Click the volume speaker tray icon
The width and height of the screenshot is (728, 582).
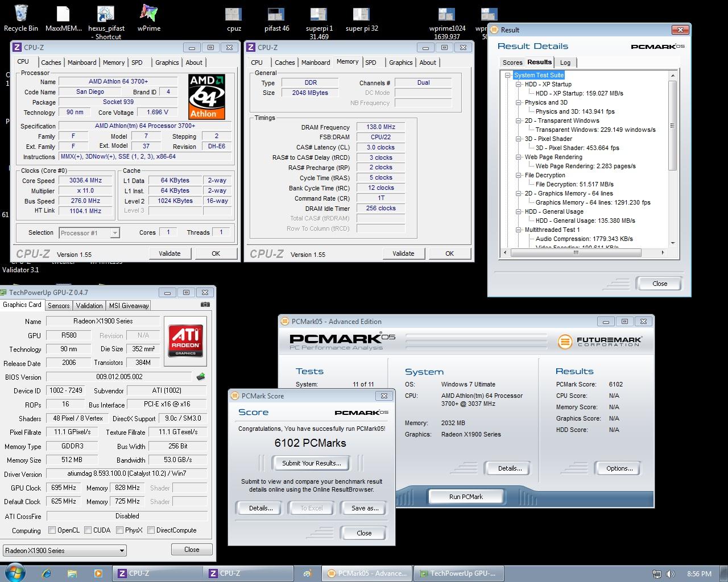(671, 574)
